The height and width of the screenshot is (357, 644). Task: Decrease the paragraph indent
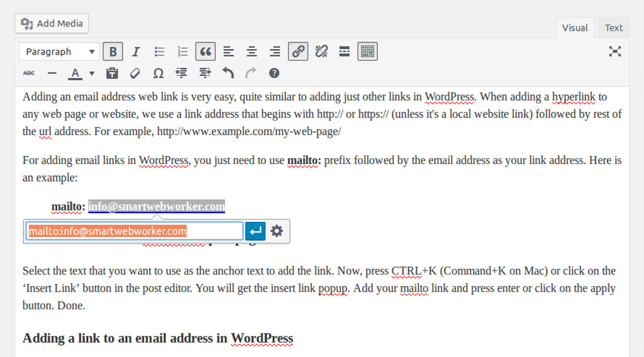[181, 73]
